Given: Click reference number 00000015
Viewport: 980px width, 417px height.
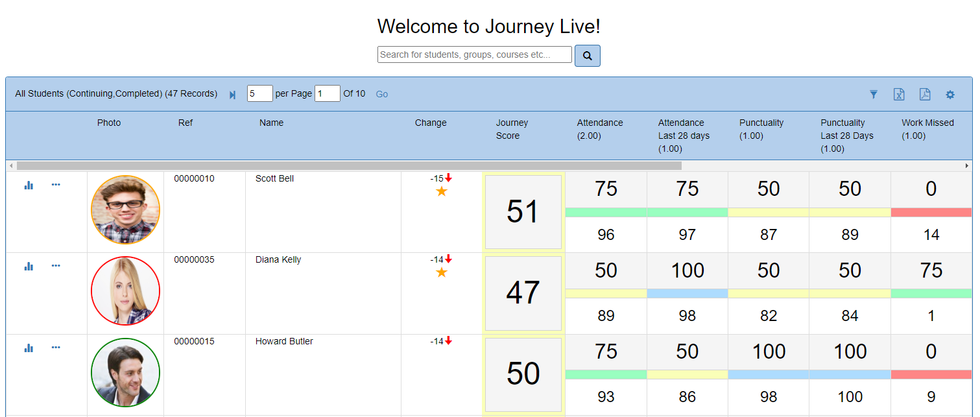Looking at the screenshot, I should 194,341.
